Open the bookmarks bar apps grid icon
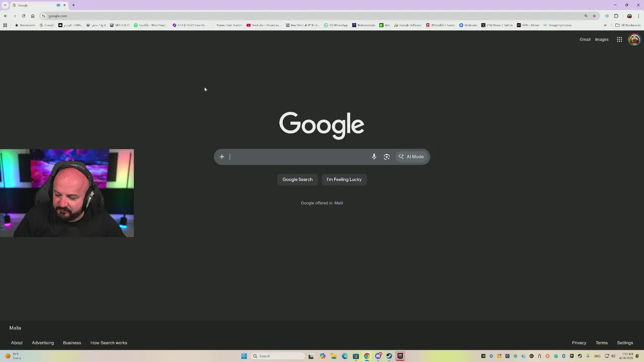 click(5, 25)
